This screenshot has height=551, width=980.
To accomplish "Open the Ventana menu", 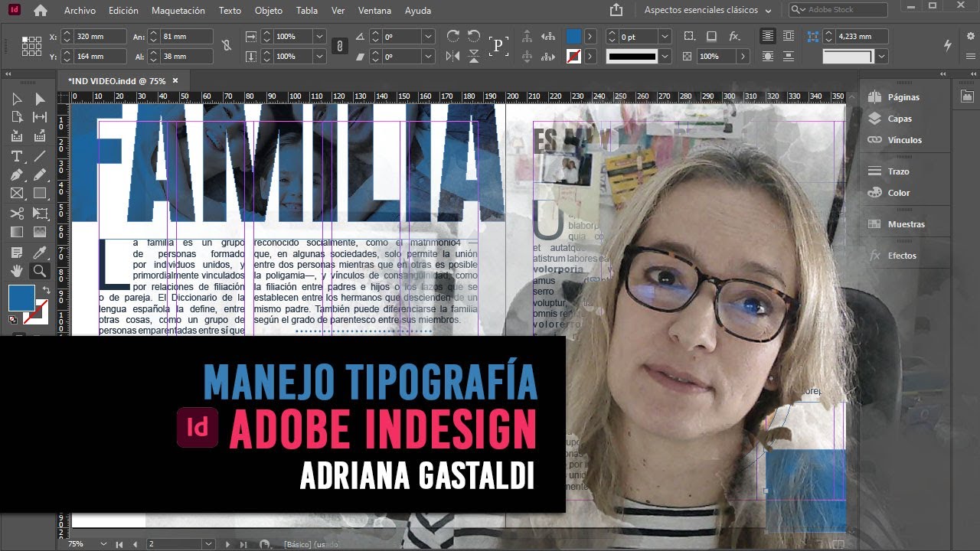I will tap(374, 11).
